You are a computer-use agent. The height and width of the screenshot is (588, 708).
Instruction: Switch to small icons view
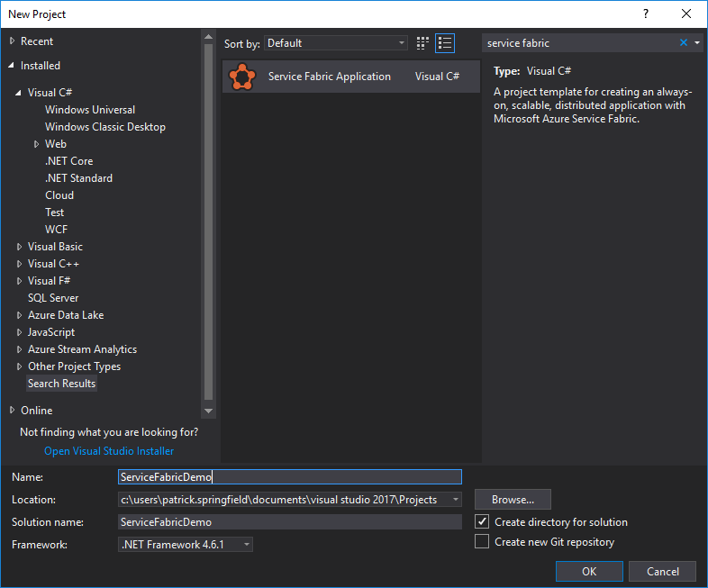[x=423, y=43]
